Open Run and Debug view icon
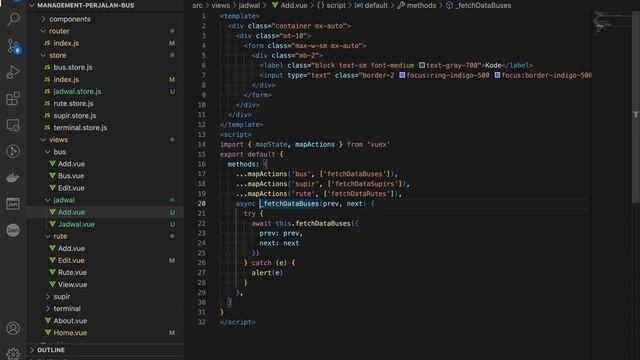 [13, 72]
